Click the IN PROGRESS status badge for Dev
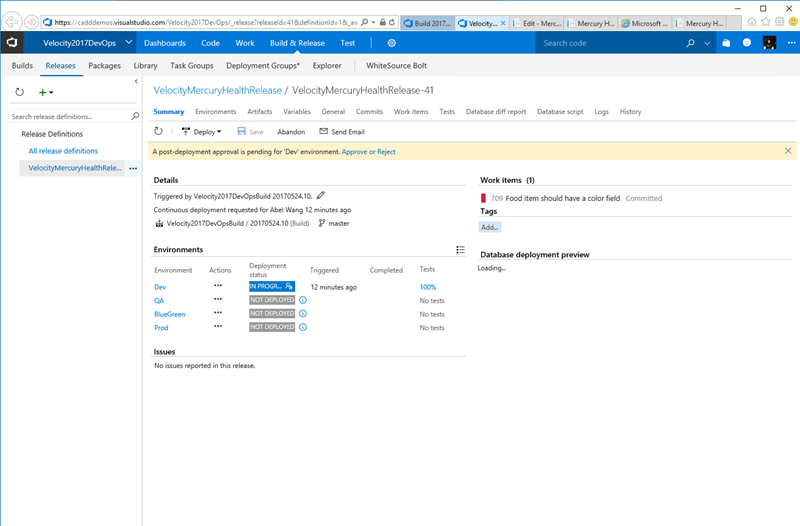The image size is (800, 526). [x=272, y=287]
